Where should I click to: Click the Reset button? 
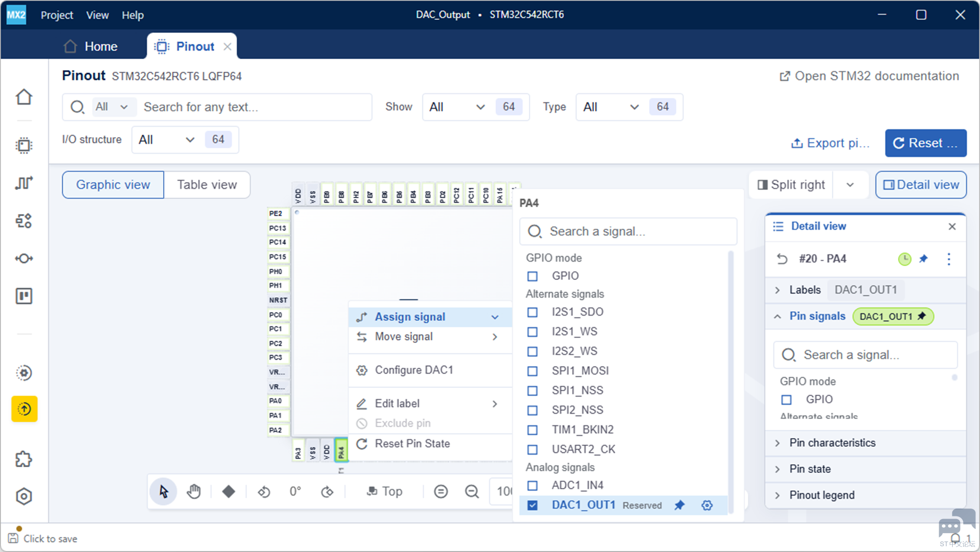926,143
